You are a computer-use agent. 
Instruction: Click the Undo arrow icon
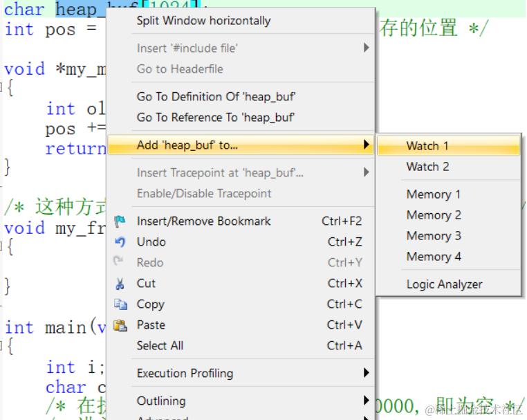(x=120, y=241)
